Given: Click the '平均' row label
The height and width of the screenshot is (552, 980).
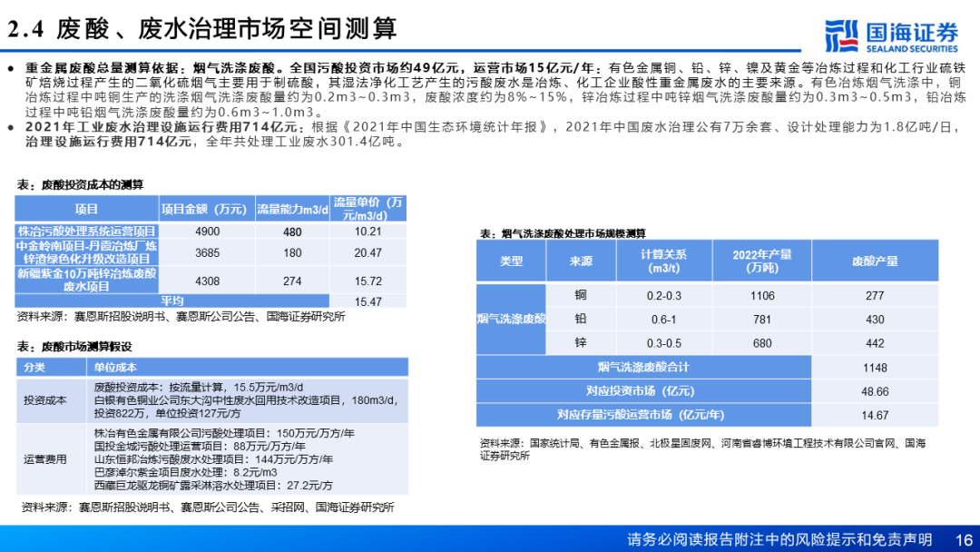Looking at the screenshot, I should (x=171, y=301).
